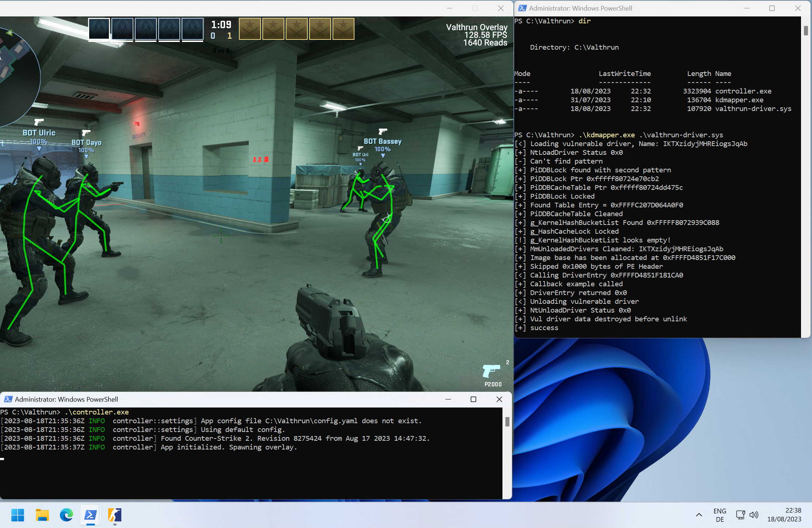
Task: Close the bottom controller PowerShell window
Action: point(499,399)
